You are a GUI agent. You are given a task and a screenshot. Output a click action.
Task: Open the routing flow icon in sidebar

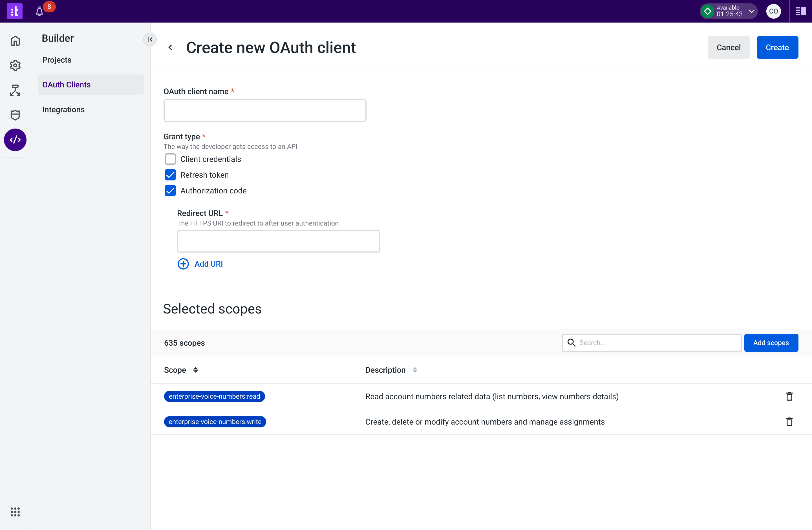point(15,90)
